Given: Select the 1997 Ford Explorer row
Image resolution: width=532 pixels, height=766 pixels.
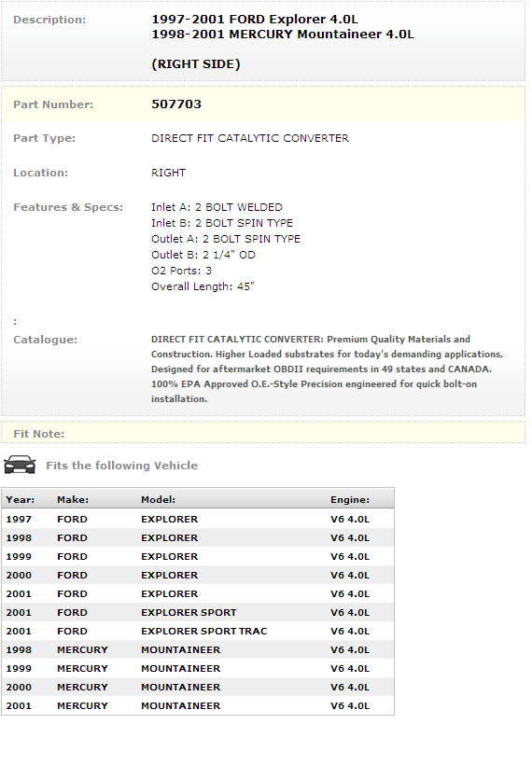Looking at the screenshot, I should pyautogui.click(x=198, y=519).
